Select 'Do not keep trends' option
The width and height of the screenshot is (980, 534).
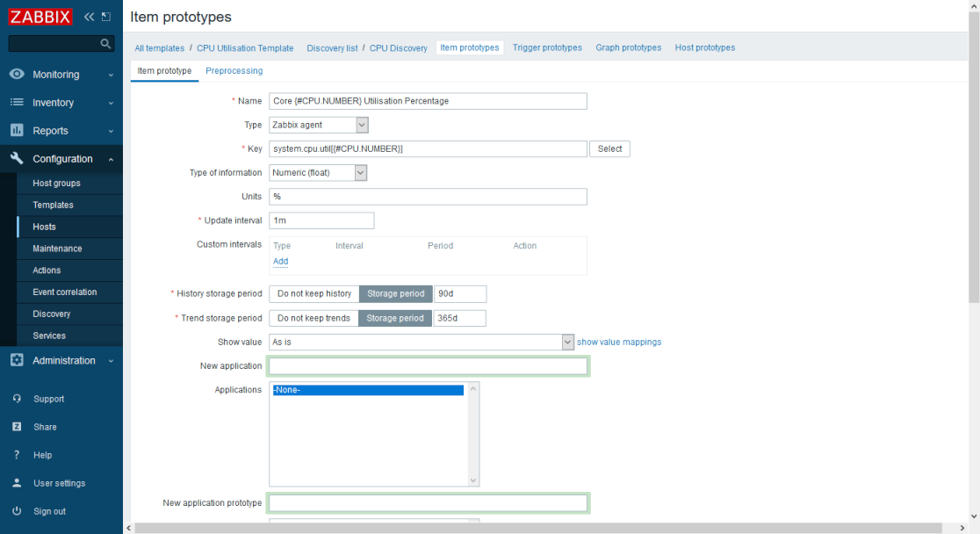point(313,318)
